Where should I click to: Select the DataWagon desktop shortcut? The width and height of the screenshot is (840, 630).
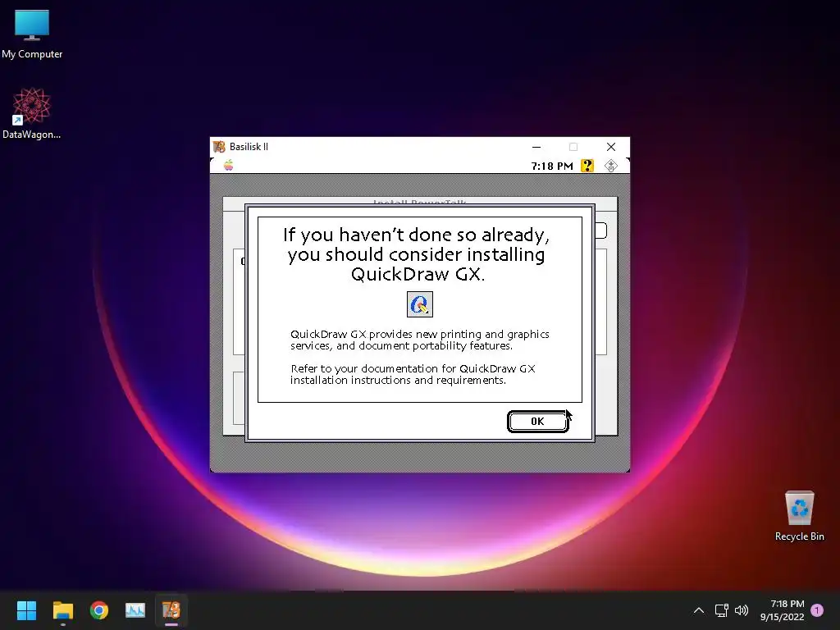pos(32,113)
